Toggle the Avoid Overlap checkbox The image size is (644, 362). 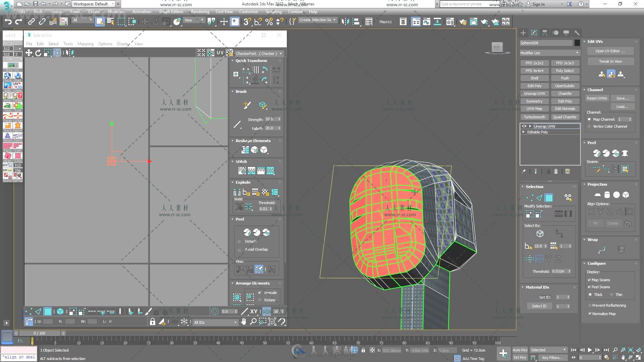coord(239,250)
